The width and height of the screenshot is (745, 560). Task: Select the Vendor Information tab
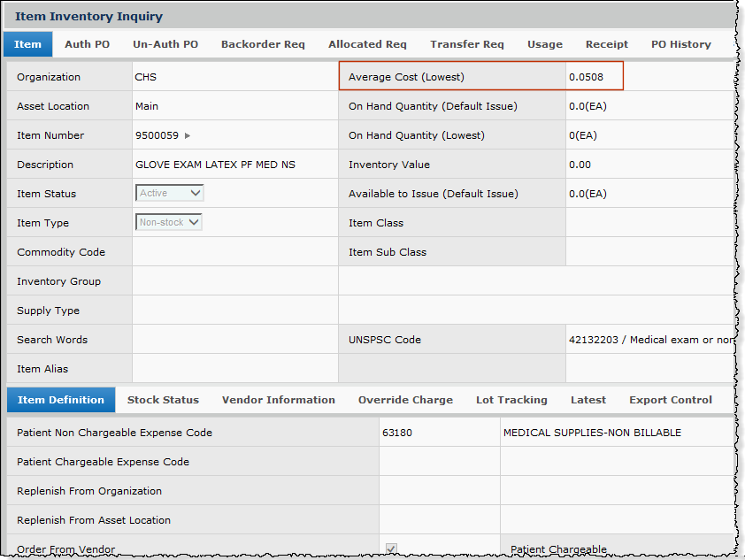278,400
